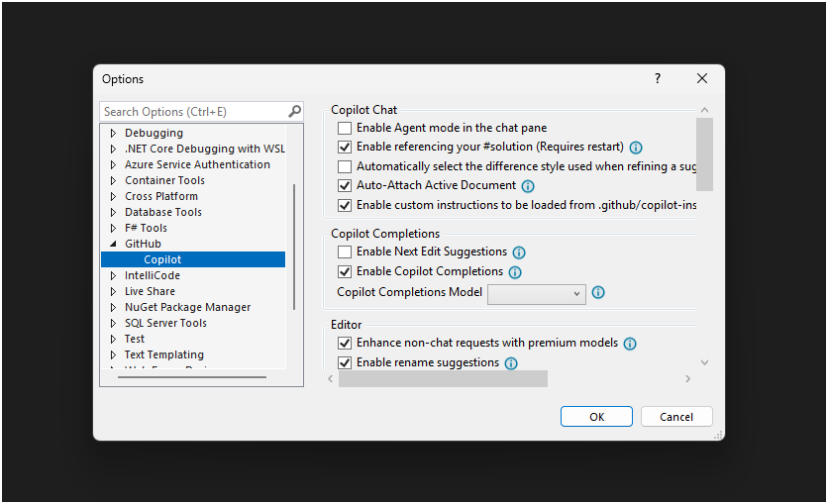This screenshot has width=828, height=504.
Task: Open the help question mark in title bar
Action: coord(657,79)
